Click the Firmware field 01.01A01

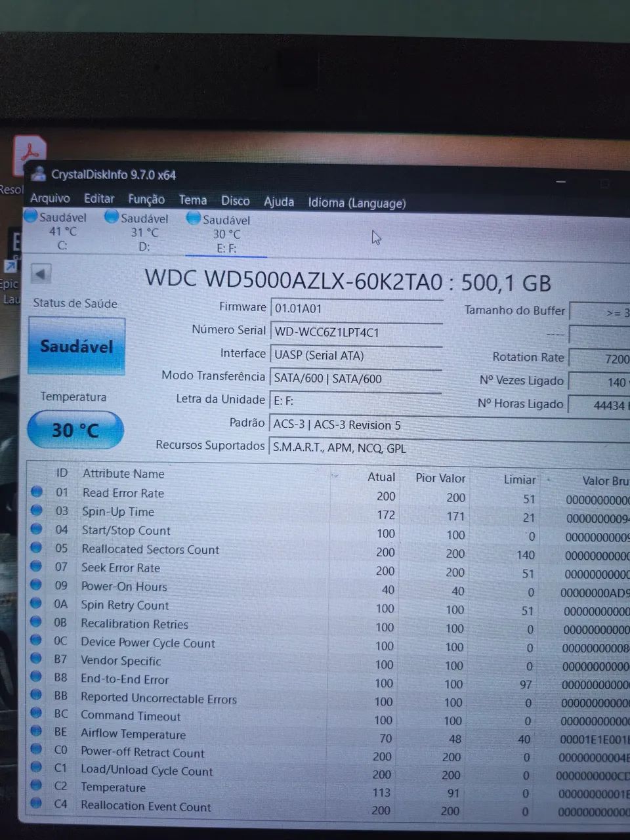pos(356,309)
